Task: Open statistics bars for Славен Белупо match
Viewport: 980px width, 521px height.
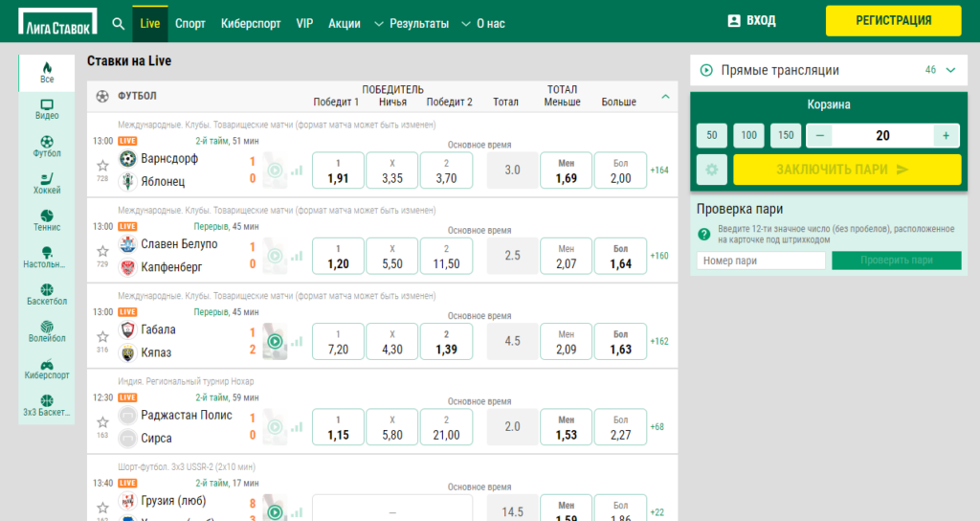Action: [297, 256]
